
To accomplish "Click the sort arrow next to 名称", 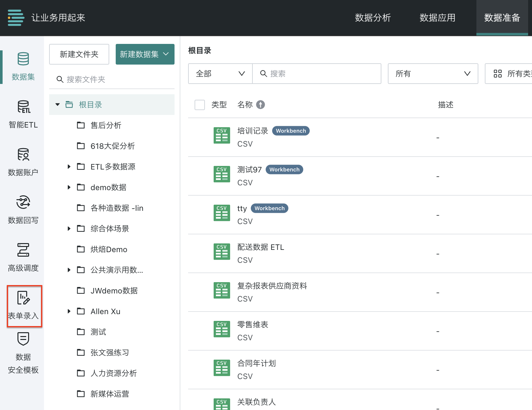I will (261, 105).
